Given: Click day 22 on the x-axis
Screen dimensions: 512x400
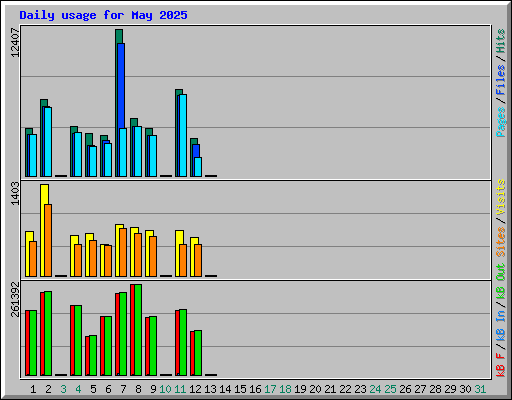Looking at the screenshot, I should pos(346,389).
